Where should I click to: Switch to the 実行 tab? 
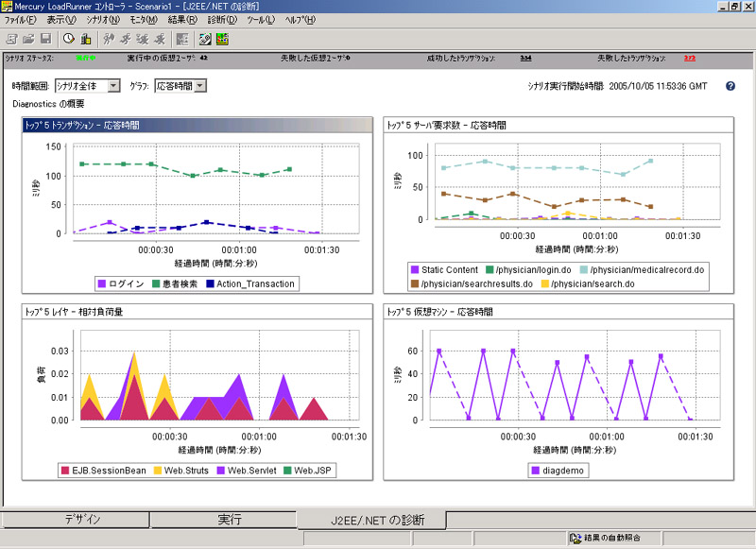tap(223, 520)
